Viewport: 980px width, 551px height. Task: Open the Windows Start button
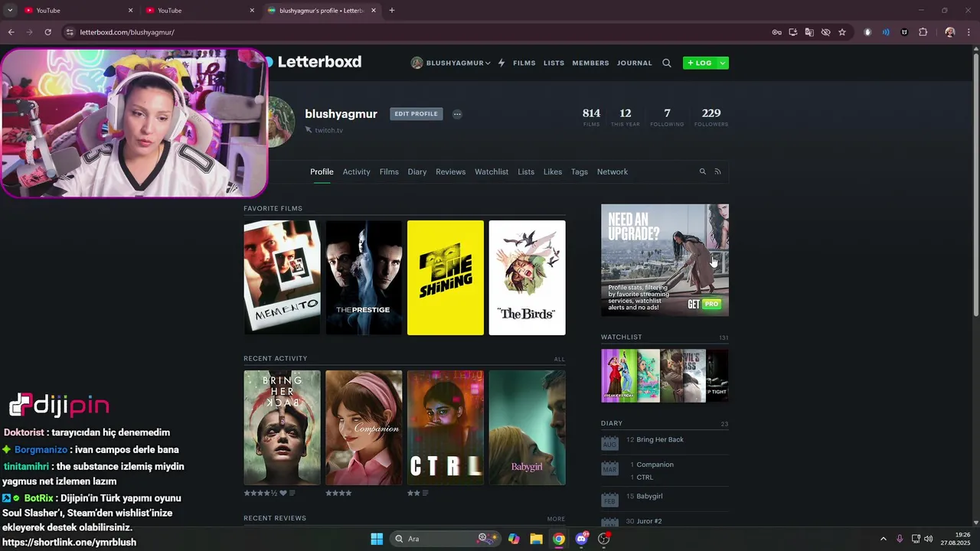coord(377,539)
